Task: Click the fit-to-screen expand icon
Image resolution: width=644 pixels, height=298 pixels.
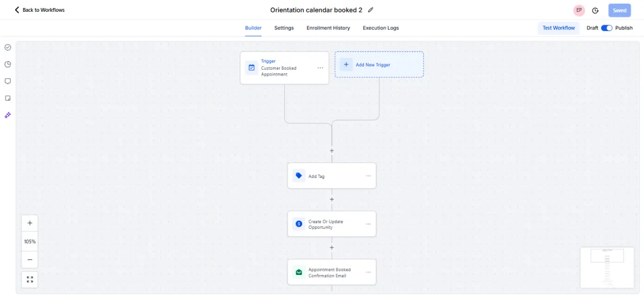Action: pos(30,279)
